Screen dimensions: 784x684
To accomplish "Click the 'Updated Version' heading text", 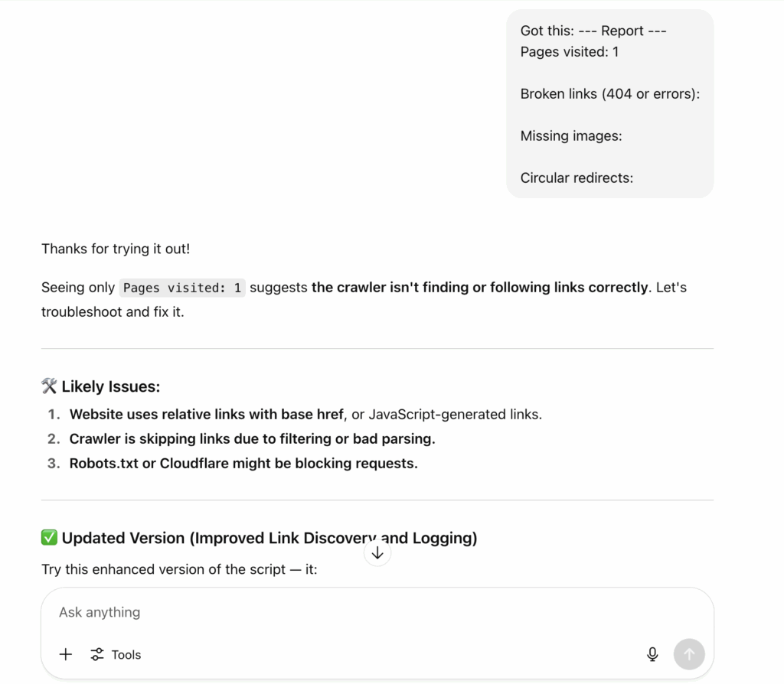I will 269,538.
